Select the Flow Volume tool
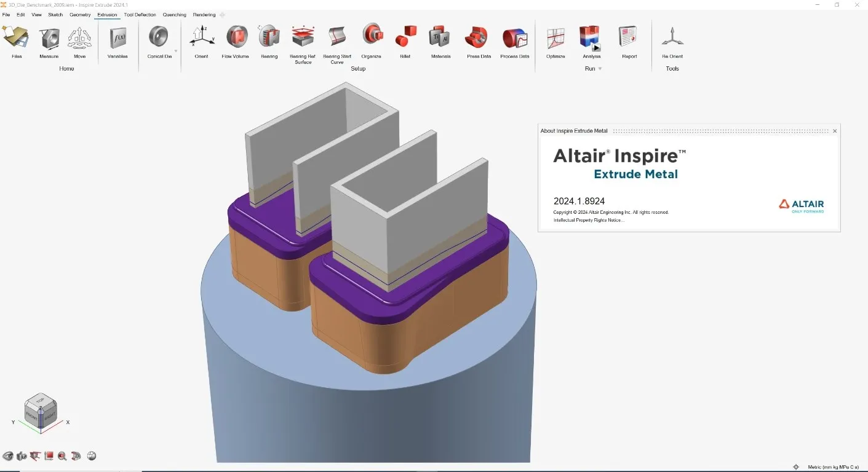The width and height of the screenshot is (868, 472). pyautogui.click(x=236, y=41)
